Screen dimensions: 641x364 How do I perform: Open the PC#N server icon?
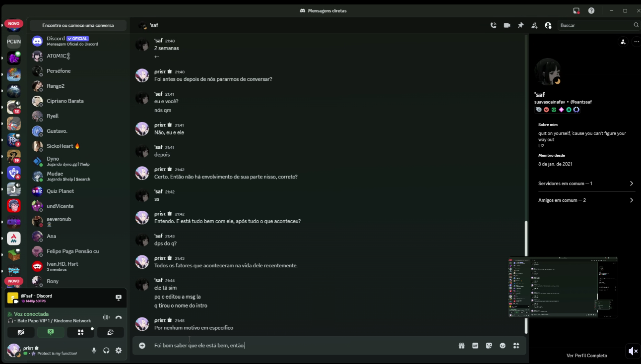pyautogui.click(x=14, y=42)
